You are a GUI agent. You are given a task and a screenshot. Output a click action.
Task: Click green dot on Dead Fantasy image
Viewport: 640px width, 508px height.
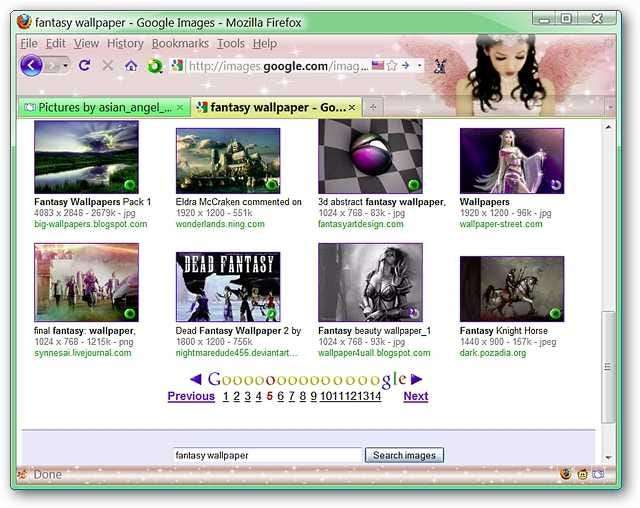click(x=271, y=313)
